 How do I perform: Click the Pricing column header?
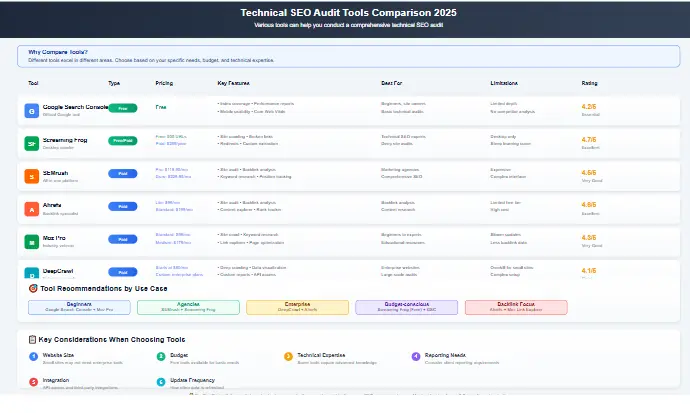point(164,83)
